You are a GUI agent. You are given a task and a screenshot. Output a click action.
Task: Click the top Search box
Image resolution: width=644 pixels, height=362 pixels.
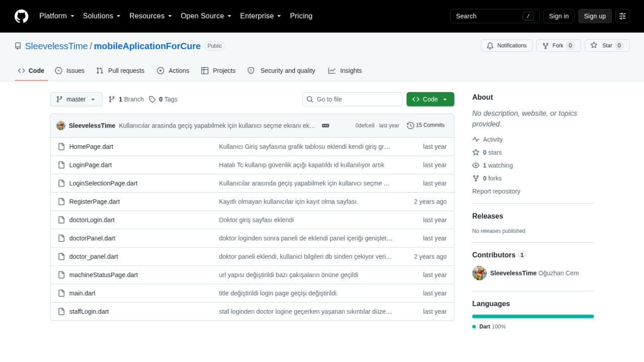click(x=495, y=16)
